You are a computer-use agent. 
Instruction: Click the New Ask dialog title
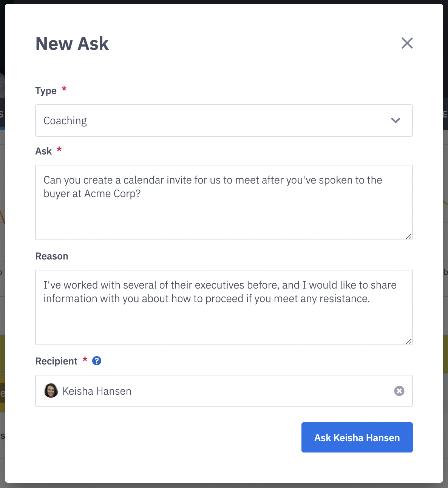click(x=72, y=43)
